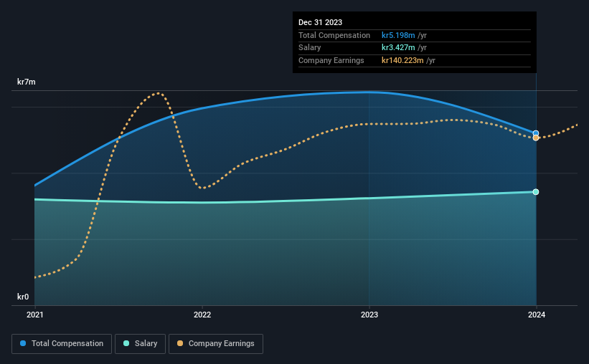
Task: Click the Dec 31 2023 tooltip date
Action: click(321, 22)
